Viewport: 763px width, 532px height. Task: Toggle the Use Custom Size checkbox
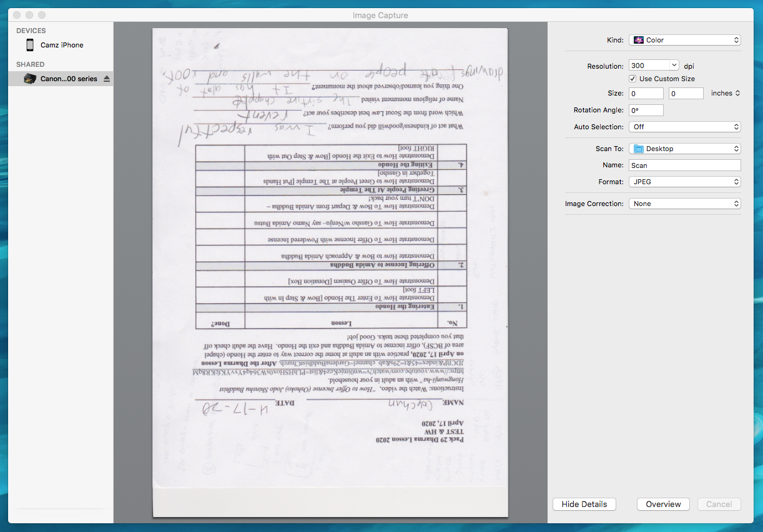[x=633, y=79]
